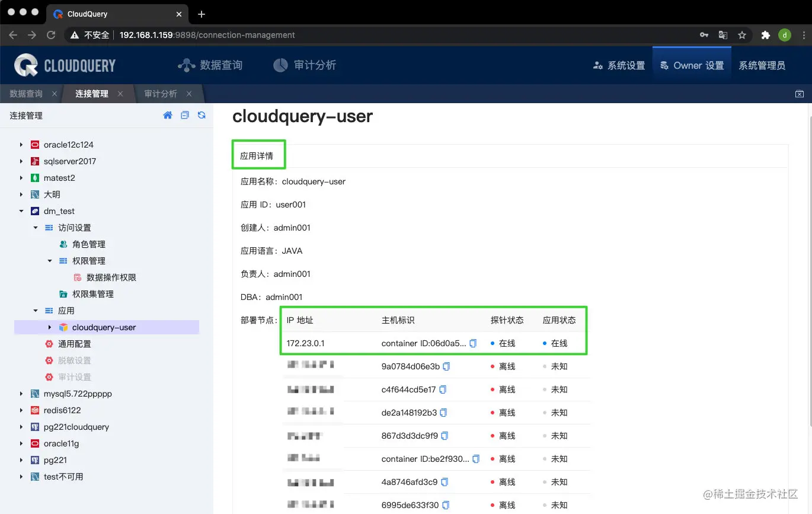
Task: Collapse the 权限管理 node
Action: [50, 261]
